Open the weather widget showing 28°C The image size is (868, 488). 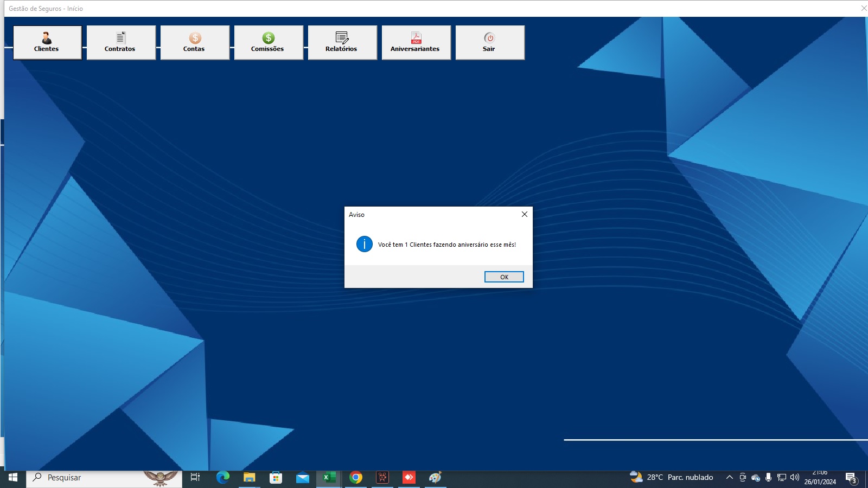pos(672,477)
